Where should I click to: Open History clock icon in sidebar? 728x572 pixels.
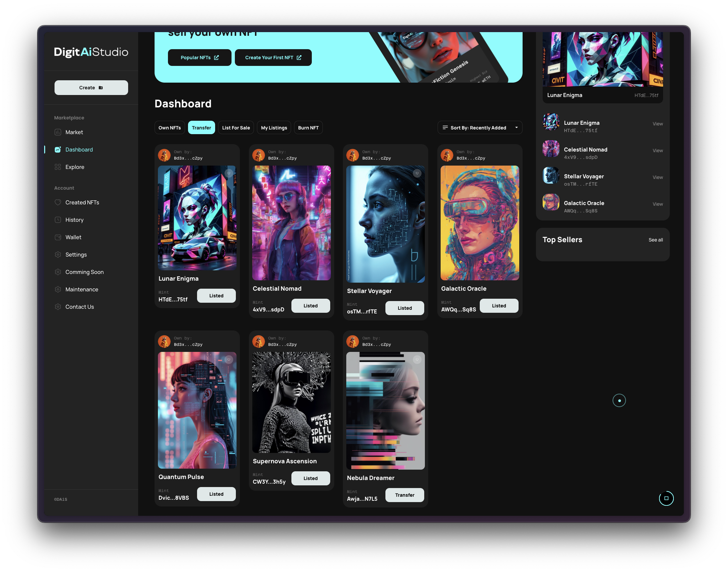pyautogui.click(x=58, y=220)
